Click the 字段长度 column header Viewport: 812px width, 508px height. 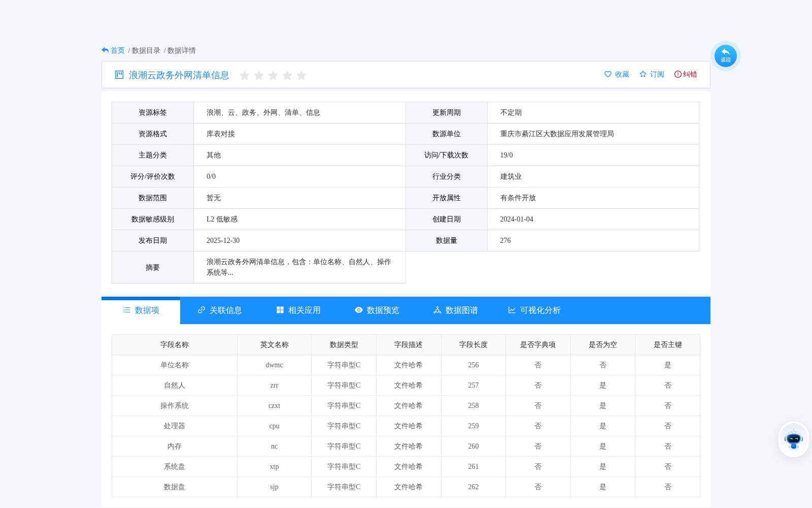tap(473, 344)
